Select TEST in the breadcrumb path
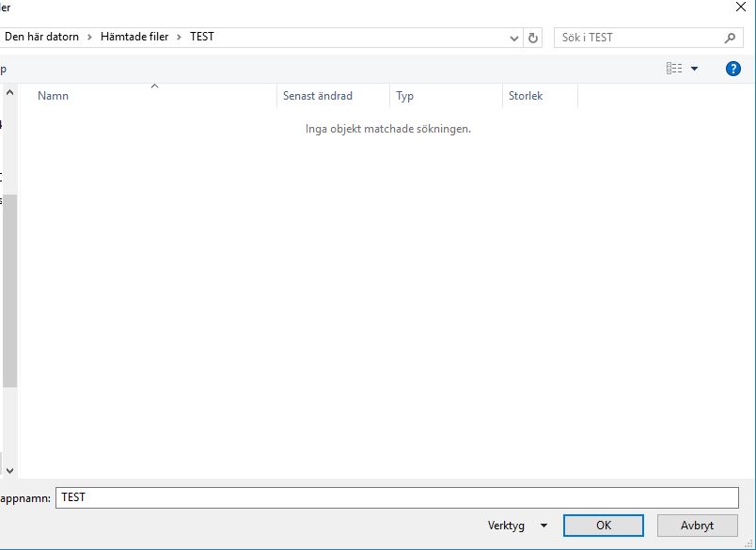 (202, 37)
